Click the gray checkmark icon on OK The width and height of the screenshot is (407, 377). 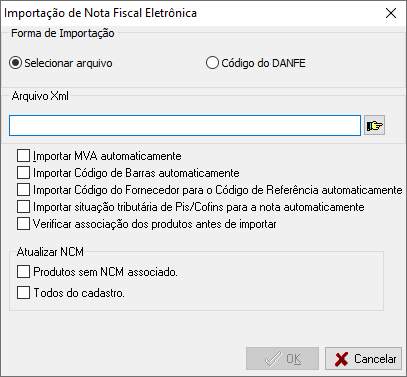click(273, 359)
